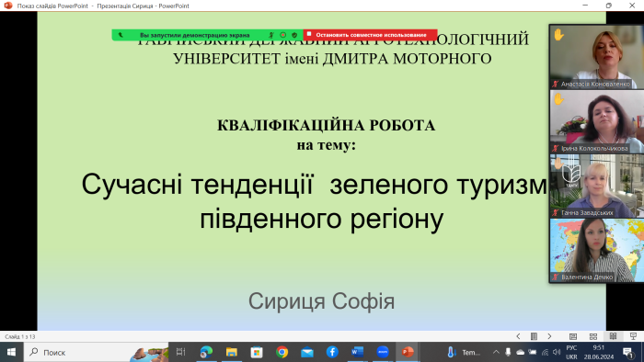Click the PowerPoint logo icon in the title bar
The width and height of the screenshot is (644, 362).
tap(8, 6)
